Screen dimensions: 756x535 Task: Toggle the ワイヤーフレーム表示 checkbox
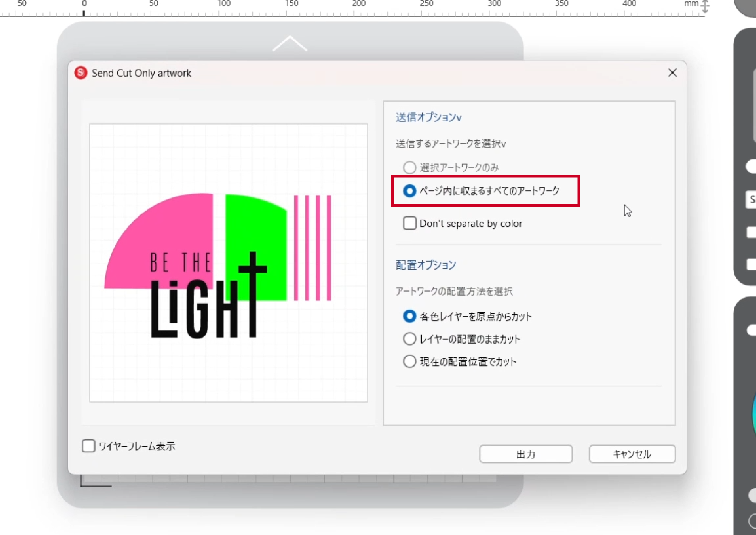pos(89,446)
